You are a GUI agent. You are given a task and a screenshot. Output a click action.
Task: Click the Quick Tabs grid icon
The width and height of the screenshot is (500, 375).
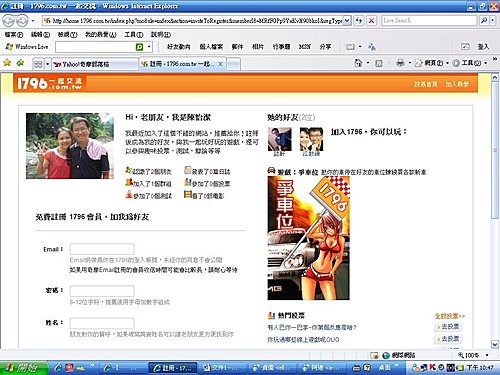[38, 64]
